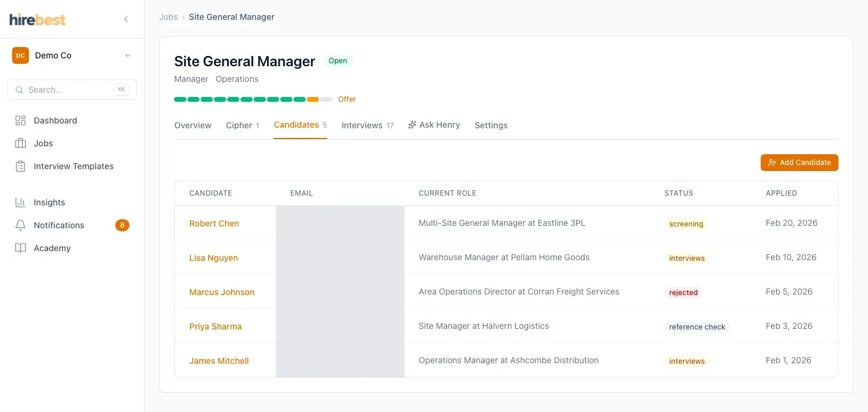Focus the Search field

pos(72,90)
